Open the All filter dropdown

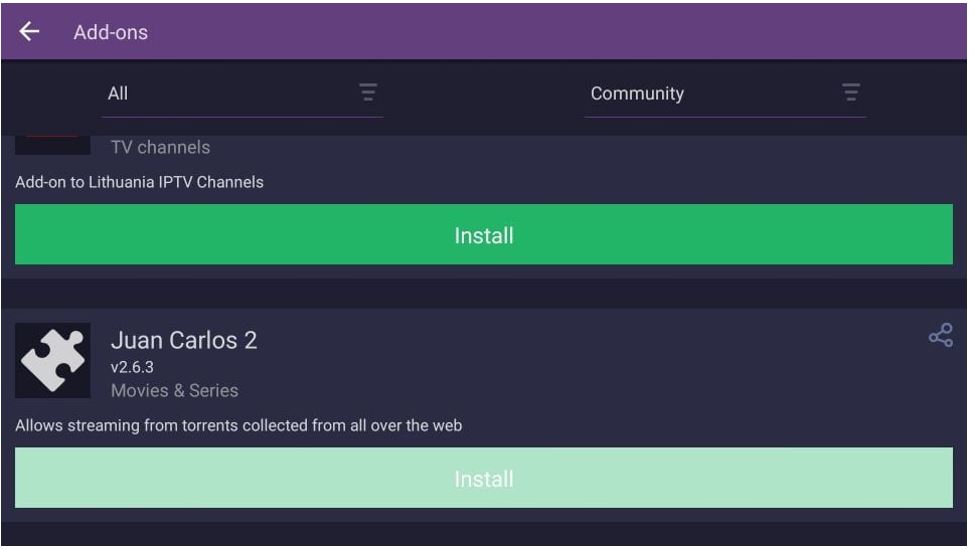[242, 93]
